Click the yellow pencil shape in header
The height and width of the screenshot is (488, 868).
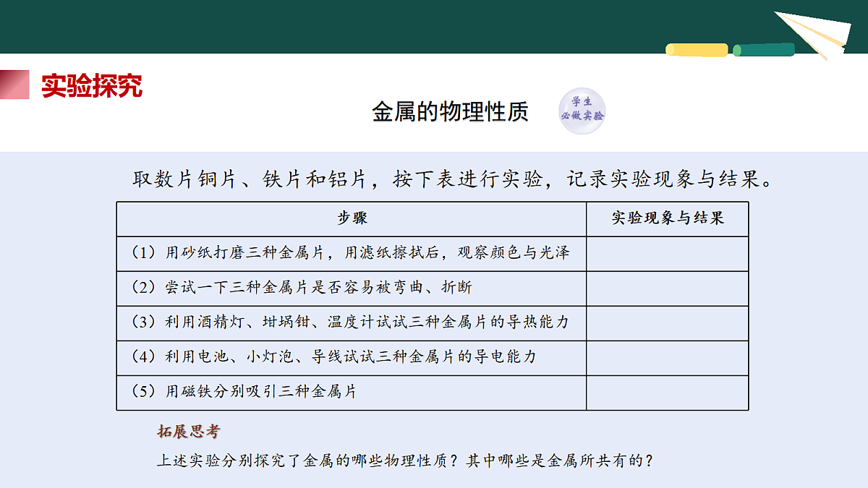pyautogui.click(x=697, y=50)
